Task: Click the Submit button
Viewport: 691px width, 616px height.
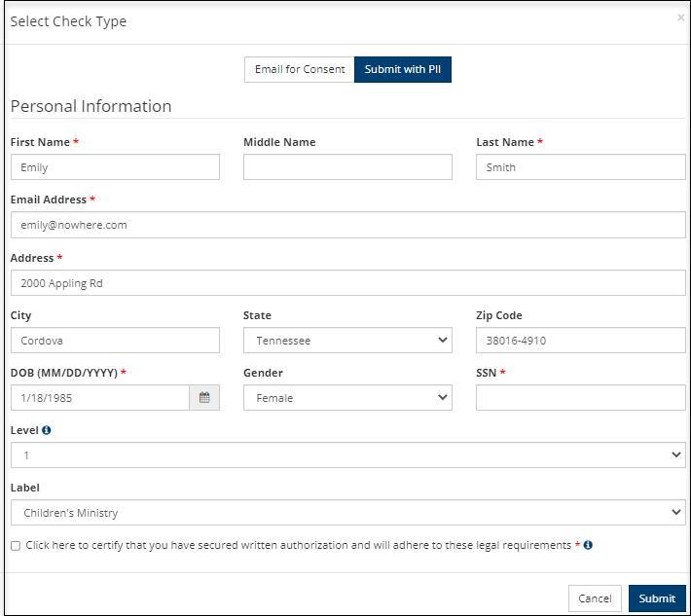Action: 657,598
